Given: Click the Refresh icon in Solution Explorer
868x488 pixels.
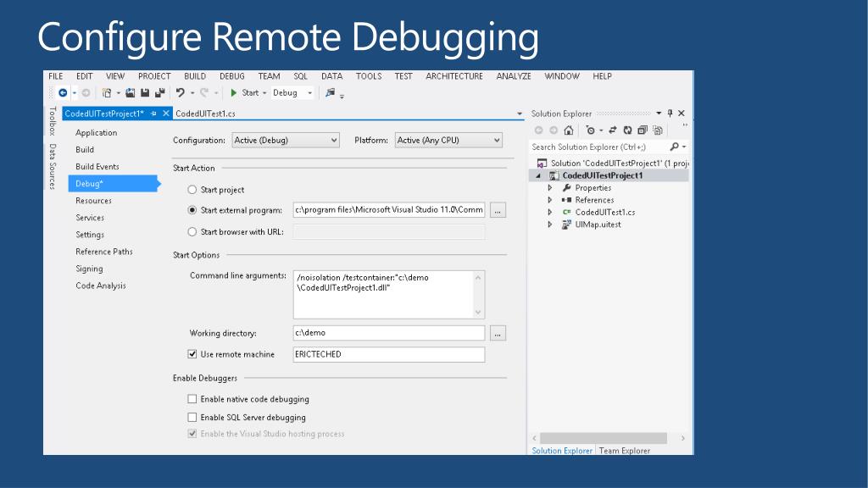Looking at the screenshot, I should coord(628,130).
